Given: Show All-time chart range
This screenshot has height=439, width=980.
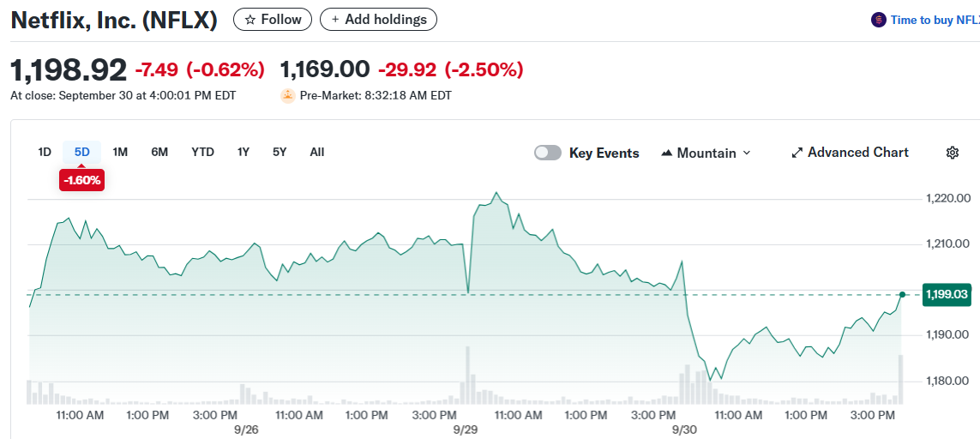Looking at the screenshot, I should pos(317,153).
